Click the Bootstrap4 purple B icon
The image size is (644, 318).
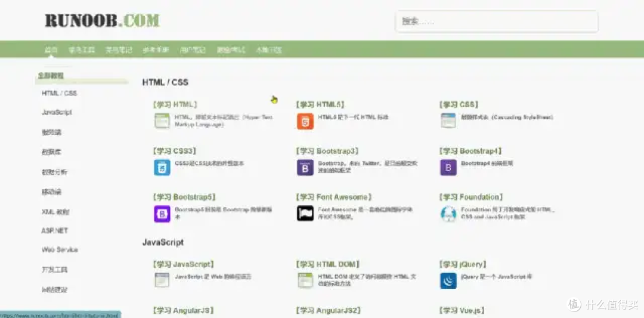448,168
